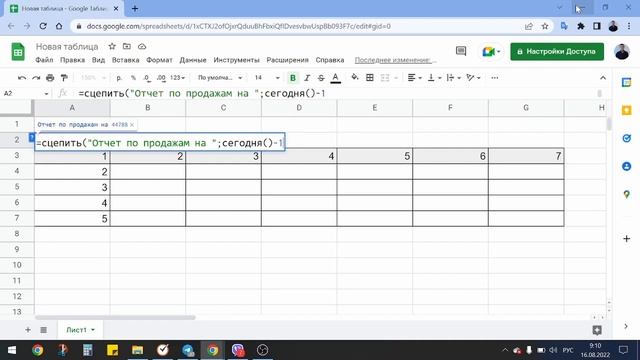Open the comment history icon

click(461, 51)
